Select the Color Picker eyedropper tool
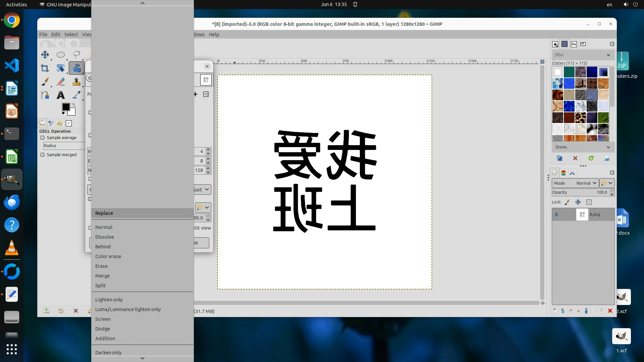Screen dimensions: 644x362 coord(76,95)
